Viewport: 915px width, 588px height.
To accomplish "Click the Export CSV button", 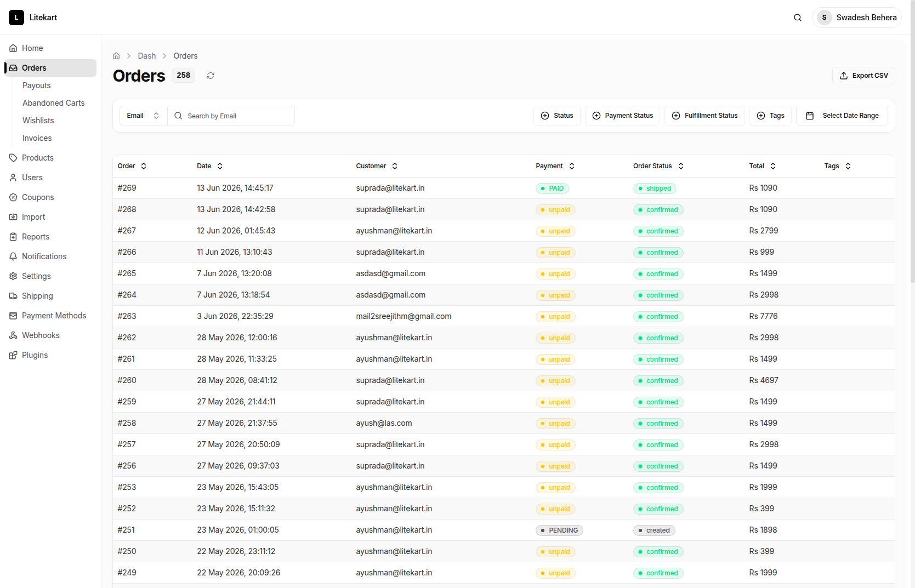I will [x=863, y=76].
